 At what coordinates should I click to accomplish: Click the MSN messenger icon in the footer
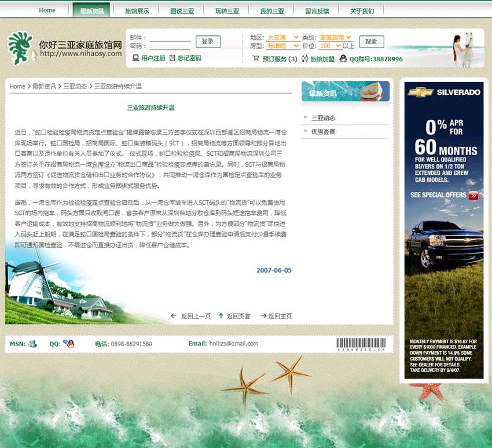point(34,343)
